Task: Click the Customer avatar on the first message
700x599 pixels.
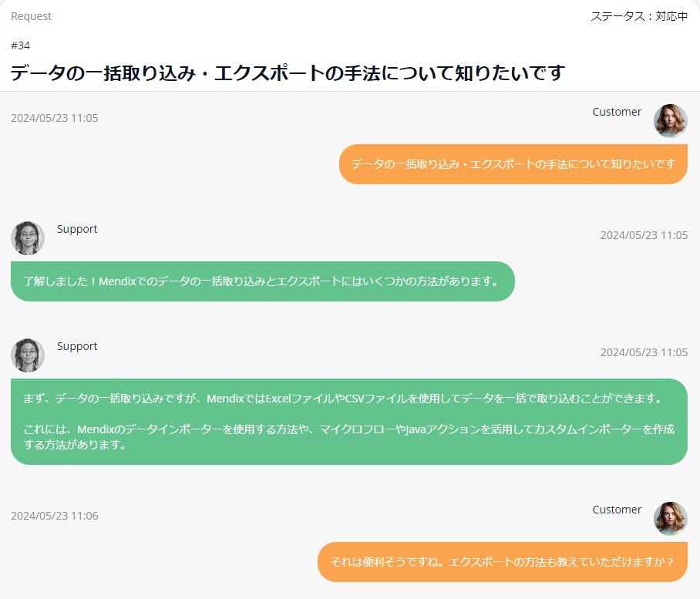Action: pos(670,121)
